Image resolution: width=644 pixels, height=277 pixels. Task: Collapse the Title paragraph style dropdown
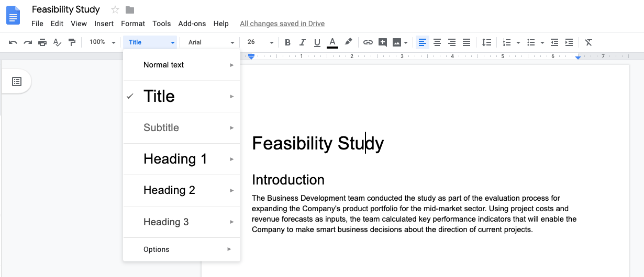coord(151,42)
